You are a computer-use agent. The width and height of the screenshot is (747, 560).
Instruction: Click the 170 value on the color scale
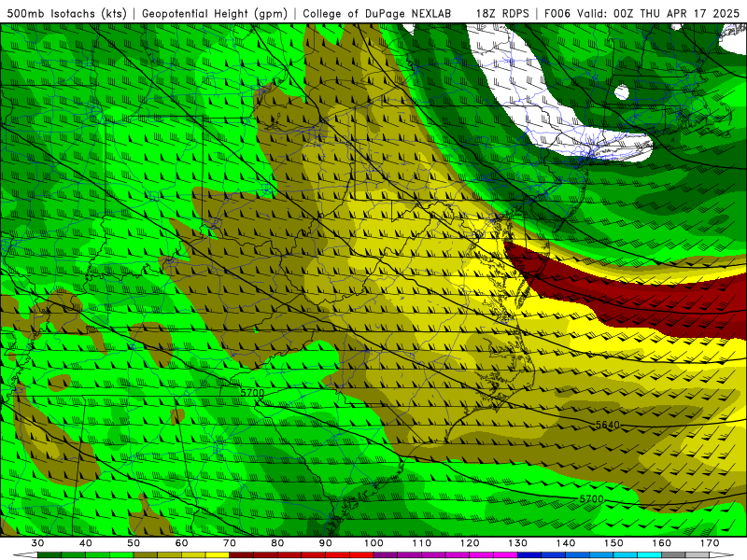(x=710, y=543)
